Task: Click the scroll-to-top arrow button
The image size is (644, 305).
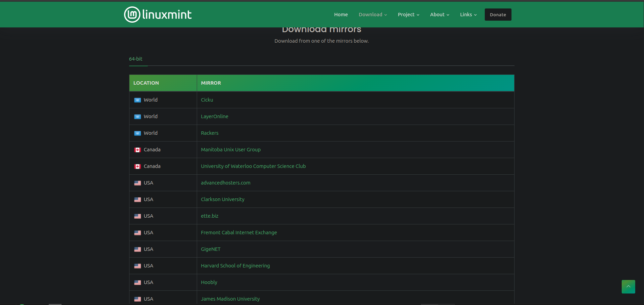Action: point(628,287)
